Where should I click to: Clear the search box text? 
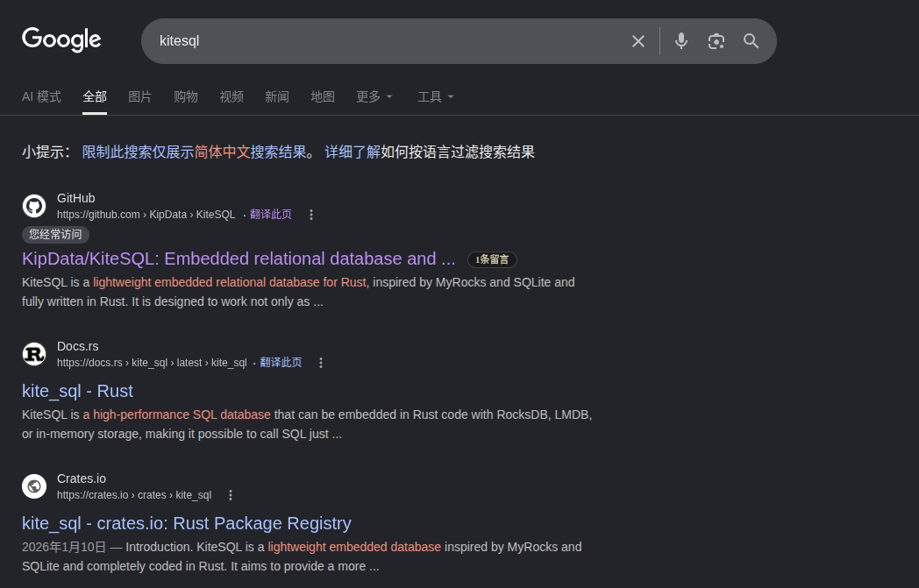[638, 41]
